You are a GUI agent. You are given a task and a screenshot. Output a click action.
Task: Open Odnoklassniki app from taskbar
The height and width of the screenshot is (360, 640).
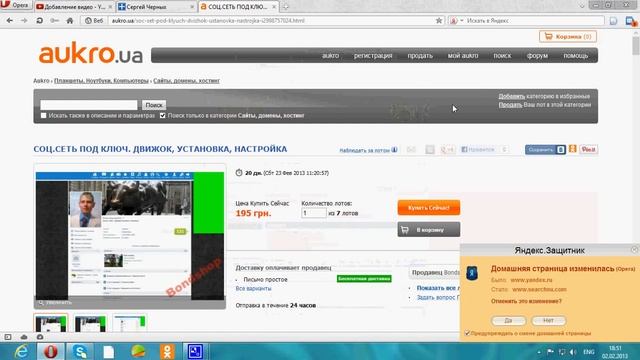[x=167, y=351]
